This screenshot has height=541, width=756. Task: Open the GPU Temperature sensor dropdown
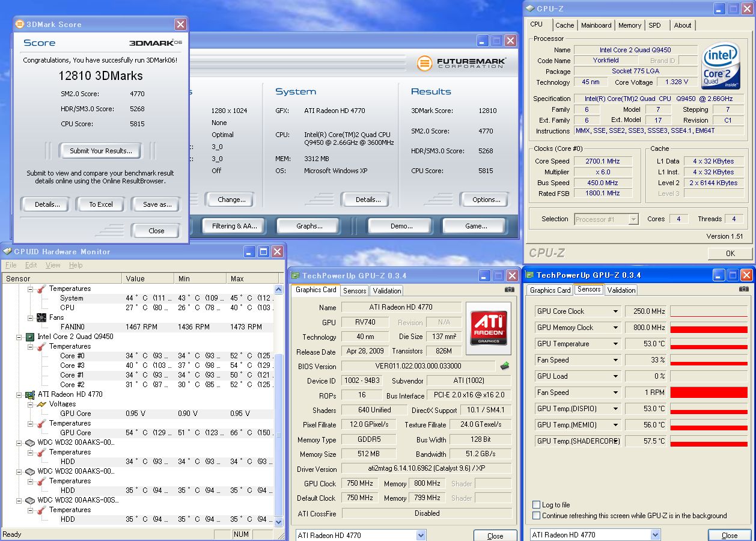coord(615,344)
